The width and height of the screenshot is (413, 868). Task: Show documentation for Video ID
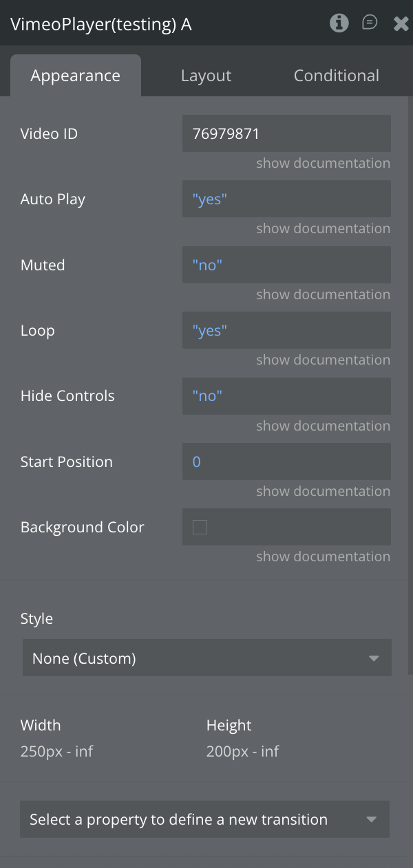tap(323, 163)
